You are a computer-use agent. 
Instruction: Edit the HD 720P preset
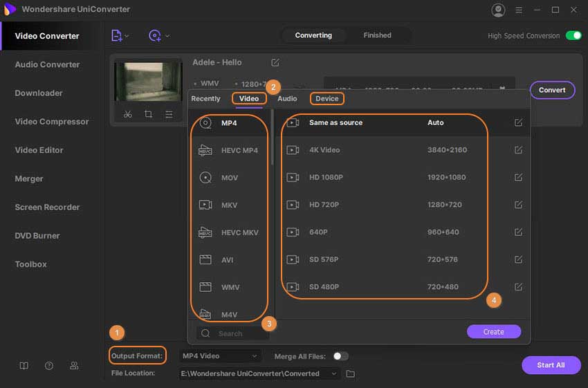click(518, 205)
